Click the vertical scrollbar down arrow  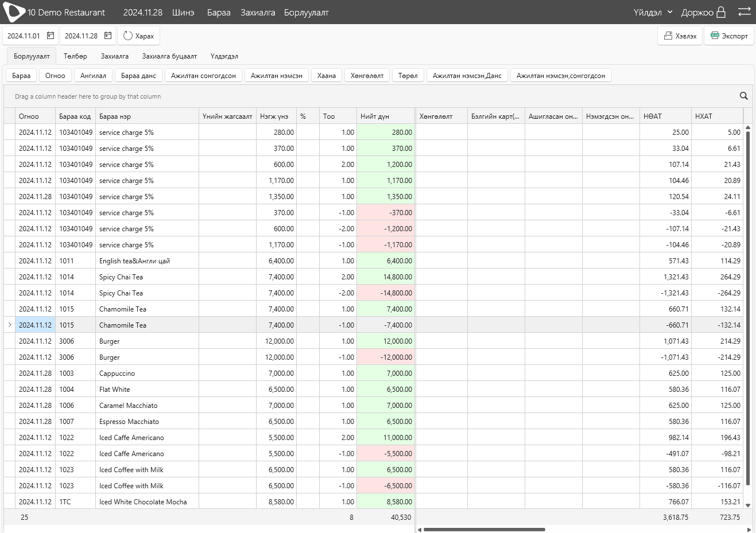pos(748,505)
